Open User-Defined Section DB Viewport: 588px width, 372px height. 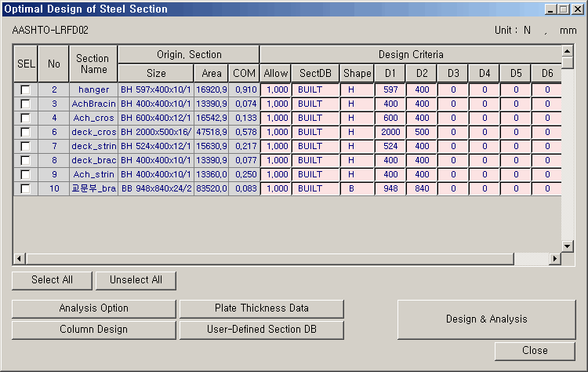point(262,330)
